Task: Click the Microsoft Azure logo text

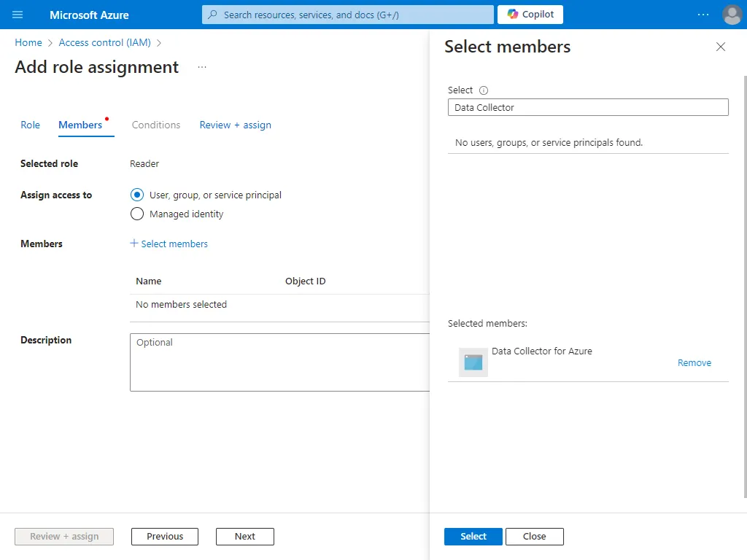Action: [x=89, y=15]
